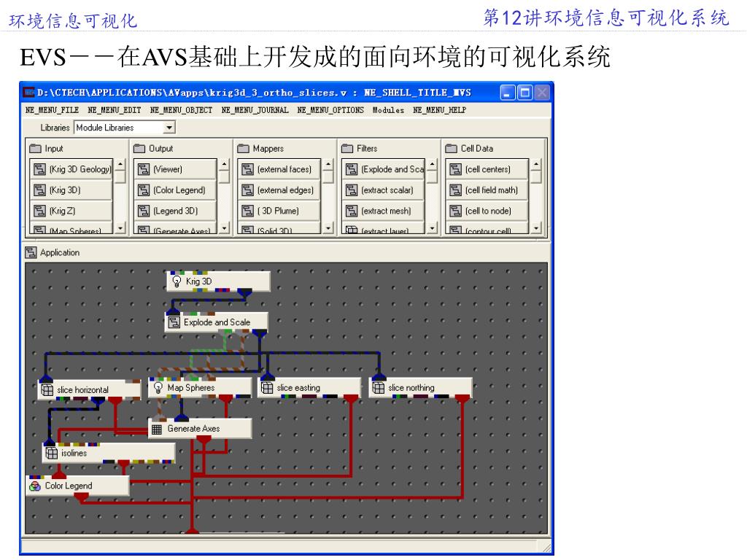Screen dimensions: 747x560
Task: Select the slice easting network node
Action: (309, 388)
